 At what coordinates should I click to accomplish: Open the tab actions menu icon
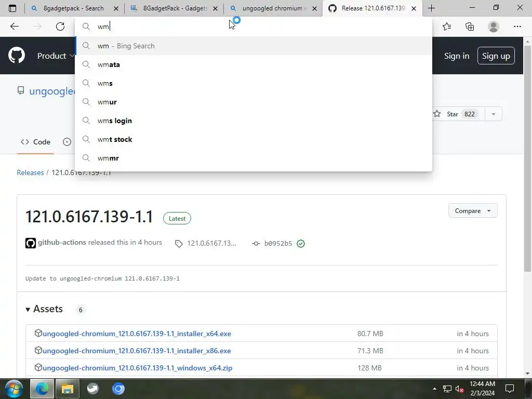(x=12, y=8)
